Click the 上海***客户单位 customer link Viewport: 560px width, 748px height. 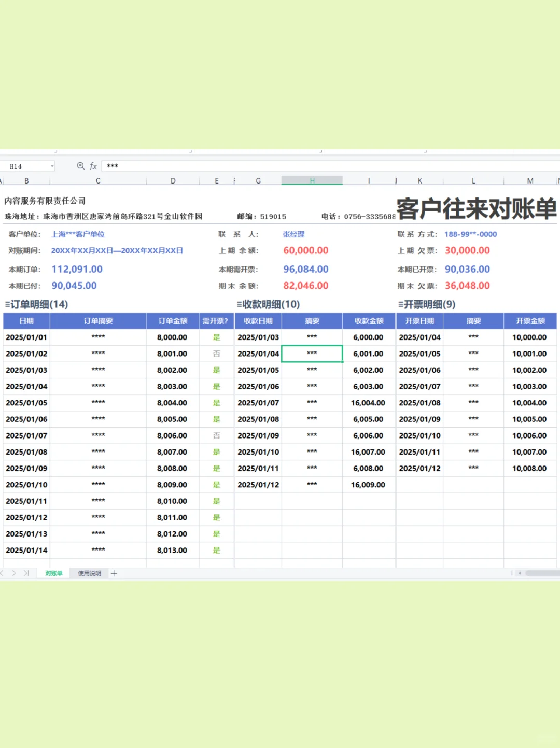78,234
